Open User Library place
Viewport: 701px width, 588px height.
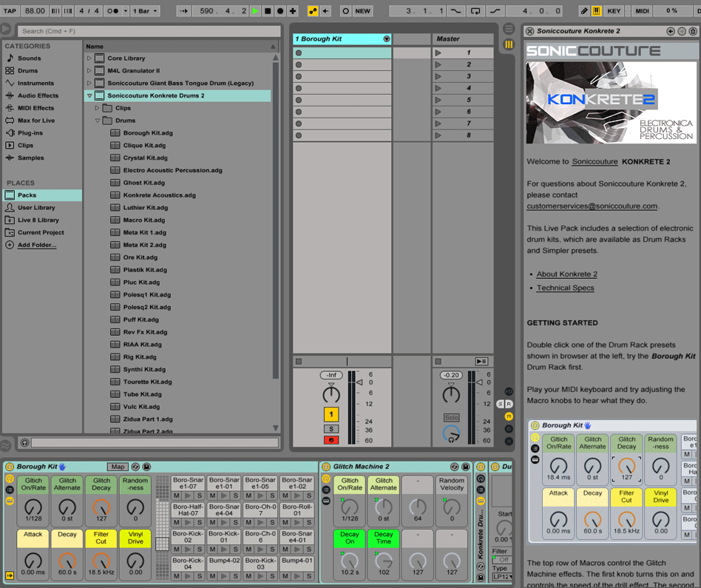click(x=36, y=208)
